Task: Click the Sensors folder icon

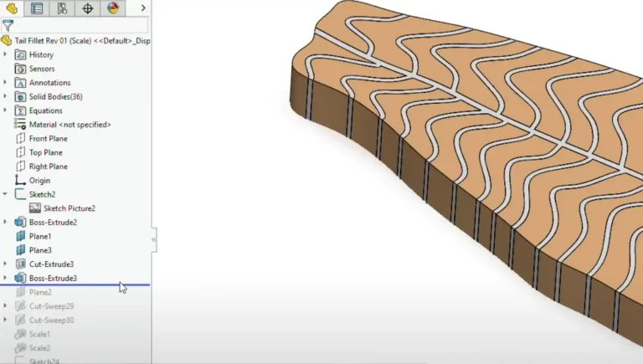Action: [x=21, y=69]
